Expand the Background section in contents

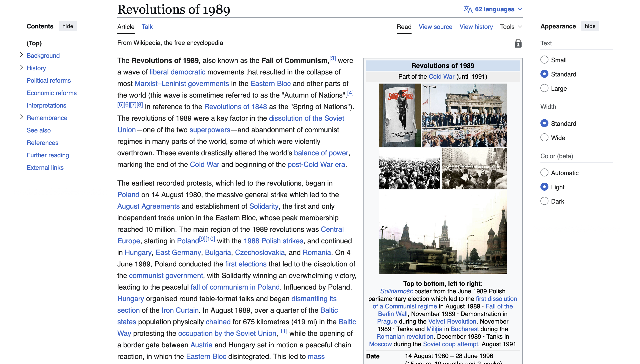click(x=22, y=55)
